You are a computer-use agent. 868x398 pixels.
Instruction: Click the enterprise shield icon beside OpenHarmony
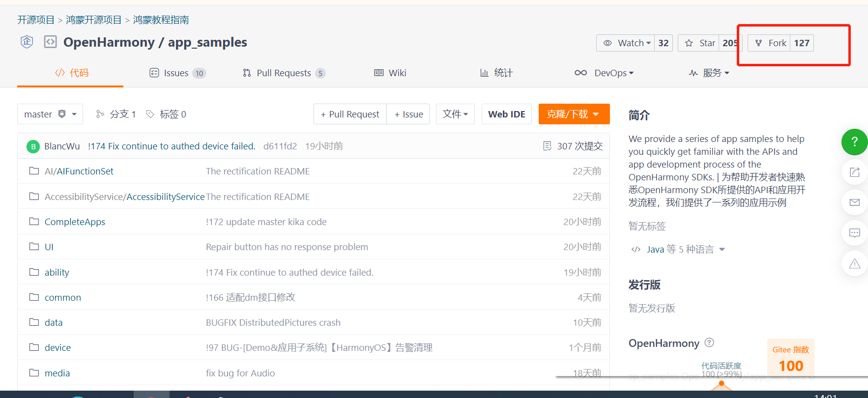[27, 42]
